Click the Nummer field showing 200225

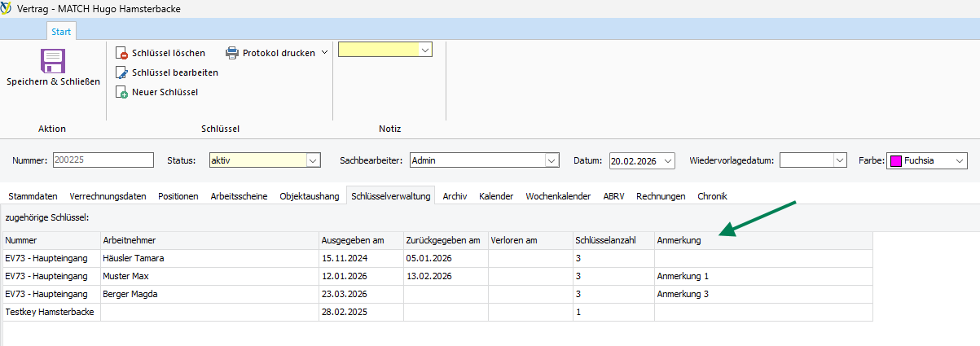(103, 160)
